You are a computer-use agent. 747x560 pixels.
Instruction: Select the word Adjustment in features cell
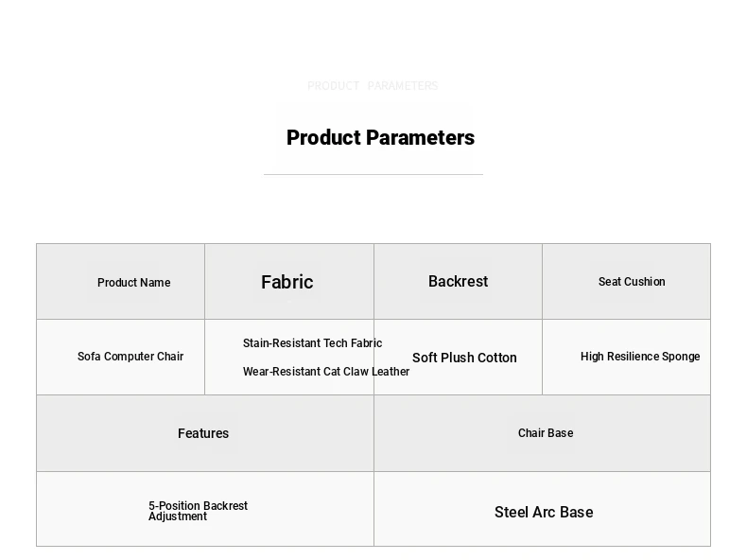[x=178, y=516]
